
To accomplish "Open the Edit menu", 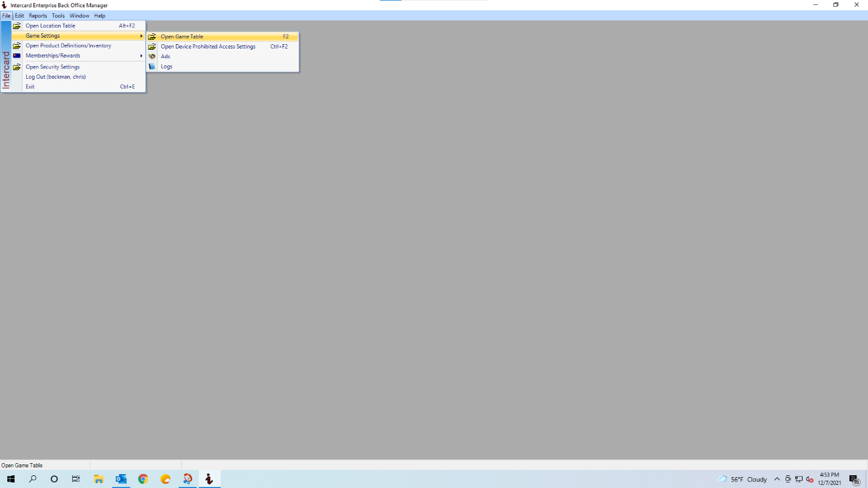I will [x=19, y=16].
